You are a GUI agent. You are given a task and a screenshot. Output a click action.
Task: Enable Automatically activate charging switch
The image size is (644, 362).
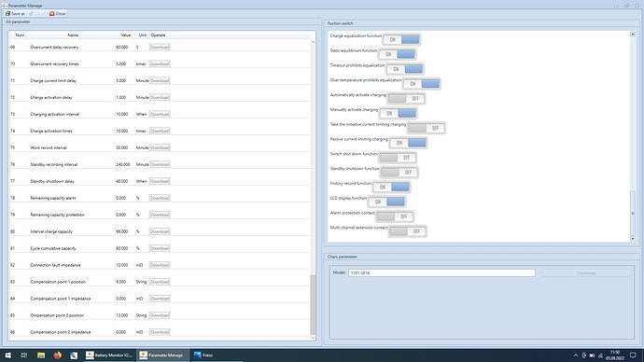tap(406, 99)
